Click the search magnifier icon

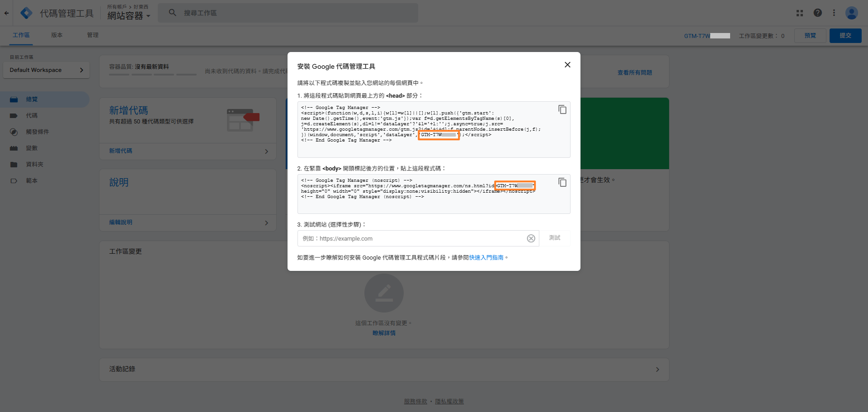coord(172,13)
